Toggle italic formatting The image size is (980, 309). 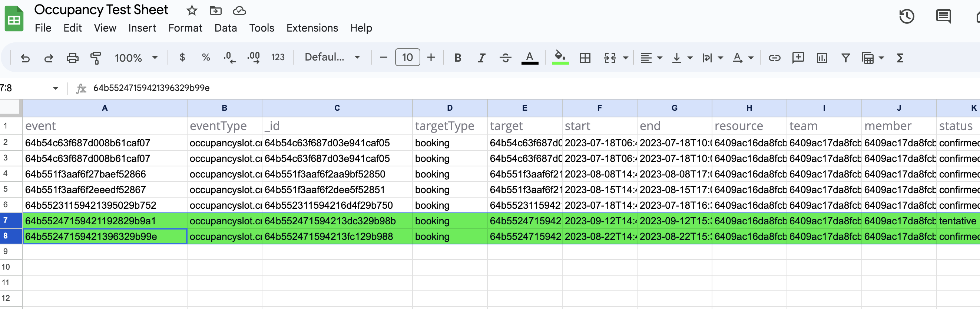click(481, 58)
